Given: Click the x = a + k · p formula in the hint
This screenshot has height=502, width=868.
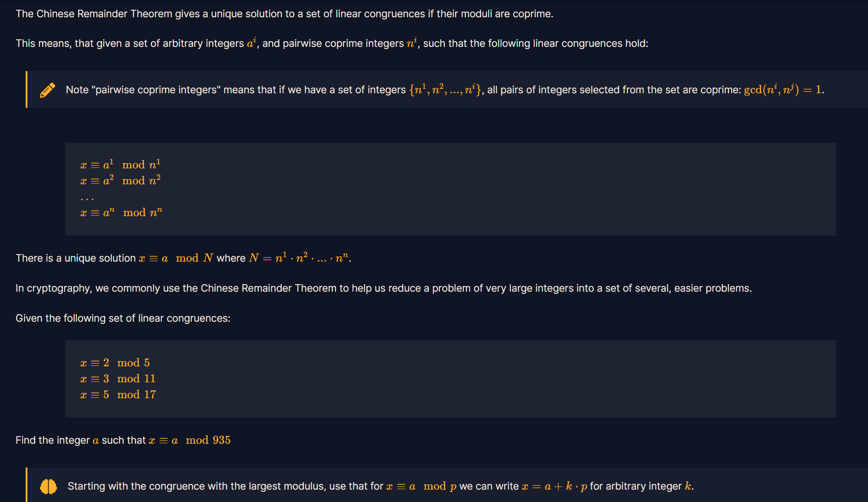Looking at the screenshot, I should pos(554,486).
